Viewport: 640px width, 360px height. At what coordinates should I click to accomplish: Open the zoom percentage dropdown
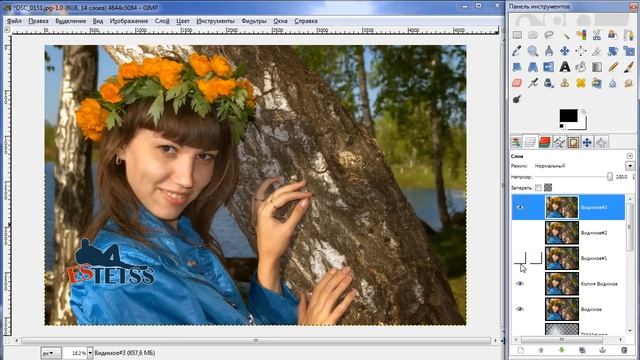[x=90, y=353]
